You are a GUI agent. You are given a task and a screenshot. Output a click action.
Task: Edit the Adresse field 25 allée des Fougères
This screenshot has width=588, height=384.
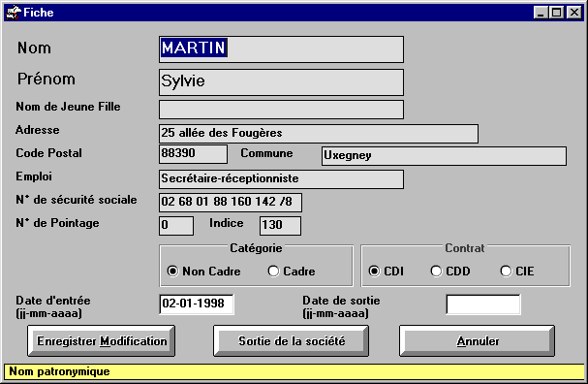point(319,133)
